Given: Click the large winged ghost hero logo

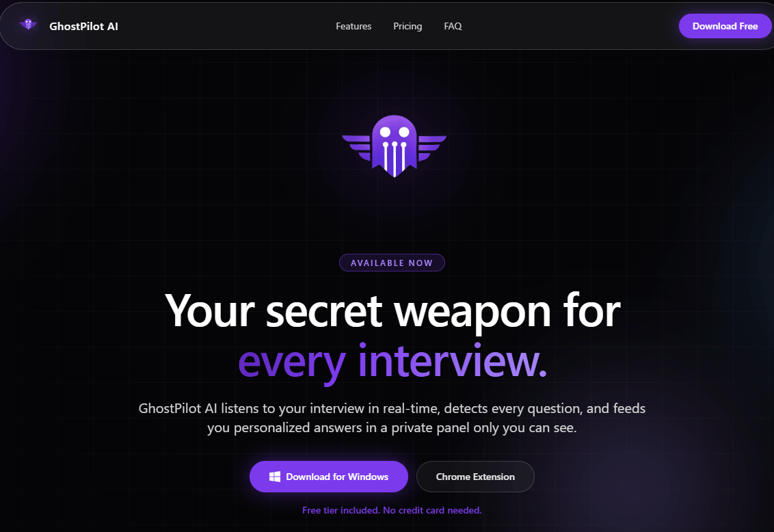Looking at the screenshot, I should click(x=394, y=146).
